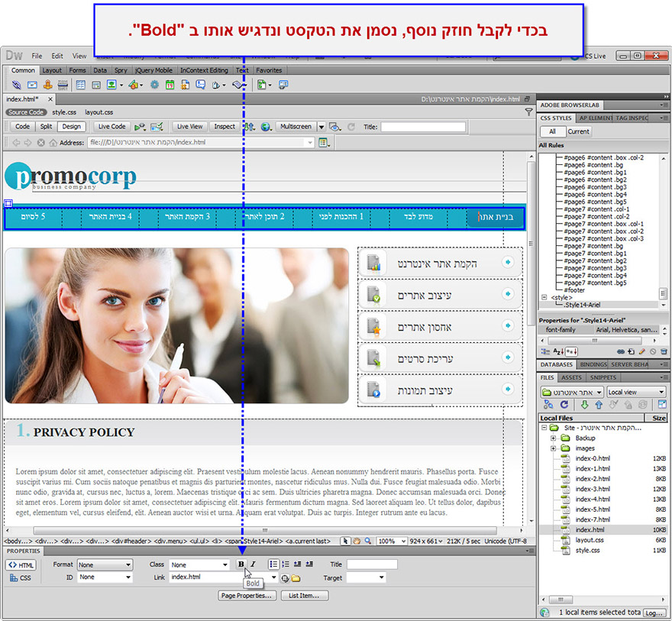Screen dimensions: 672x621
Task: Select HTML mode in Properties panel
Action: pyautogui.click(x=21, y=564)
